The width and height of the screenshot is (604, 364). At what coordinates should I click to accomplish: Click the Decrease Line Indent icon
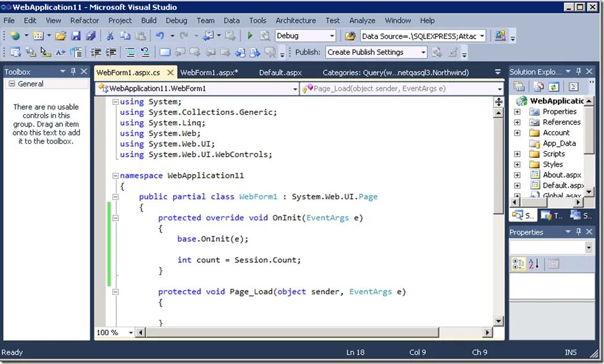coord(96,52)
